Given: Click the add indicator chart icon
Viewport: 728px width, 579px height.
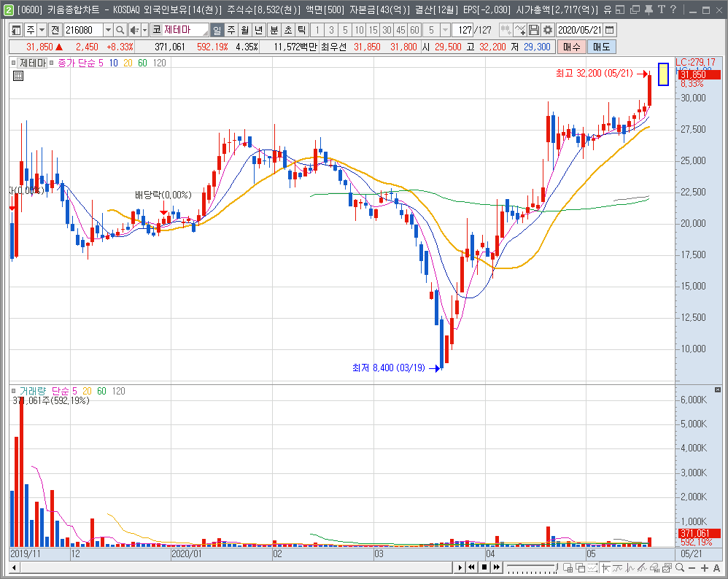Looking at the screenshot, I should (x=520, y=30).
